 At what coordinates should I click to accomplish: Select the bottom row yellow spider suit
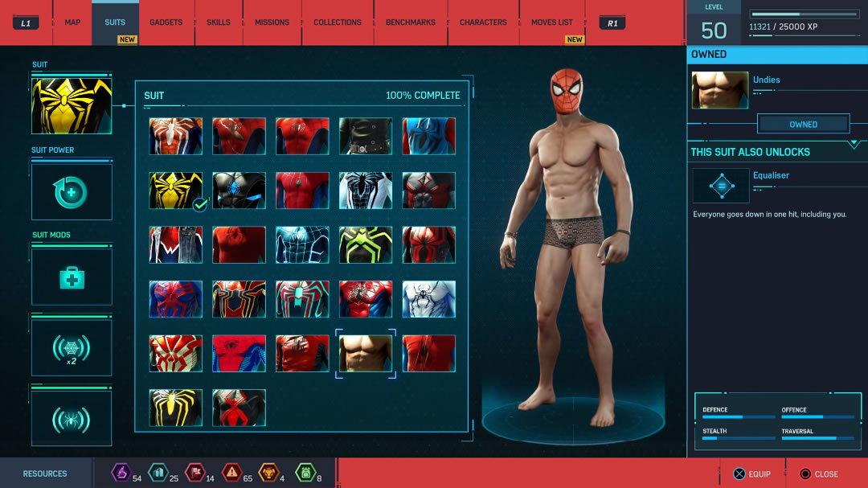(x=175, y=408)
